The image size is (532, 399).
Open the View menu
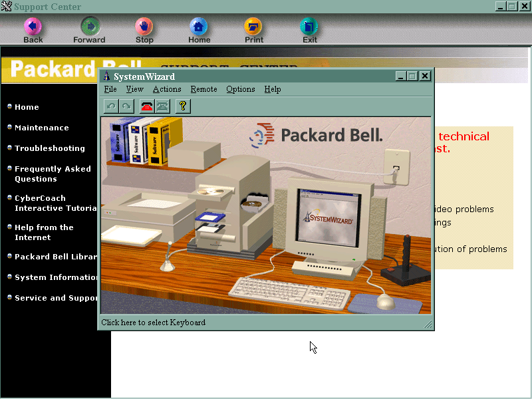tap(134, 89)
